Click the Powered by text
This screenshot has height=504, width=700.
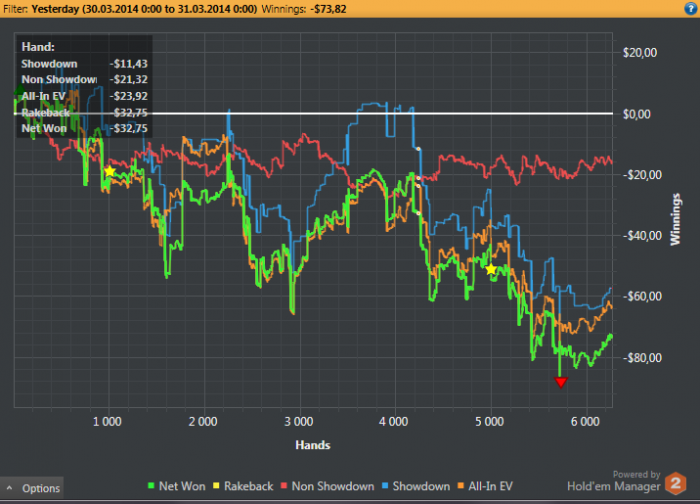(x=636, y=475)
